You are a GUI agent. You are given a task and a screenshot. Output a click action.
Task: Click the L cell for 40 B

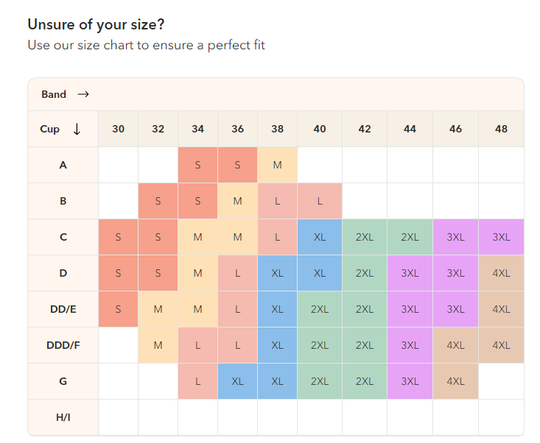320,201
